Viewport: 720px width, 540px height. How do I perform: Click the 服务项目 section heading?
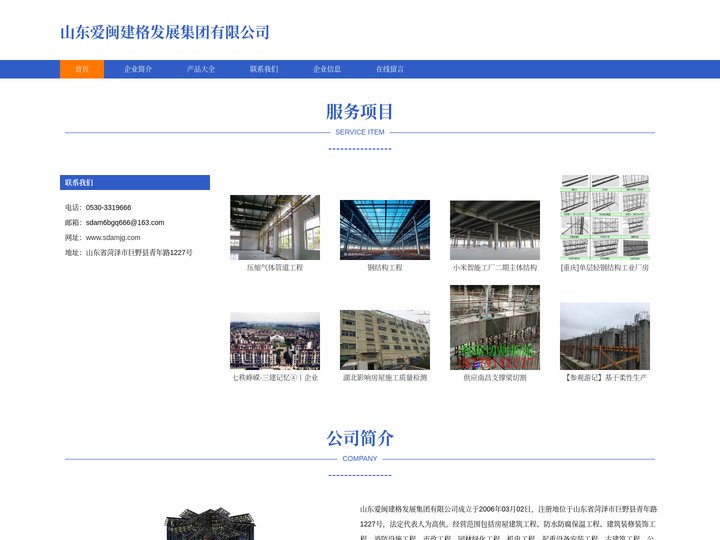click(360, 112)
